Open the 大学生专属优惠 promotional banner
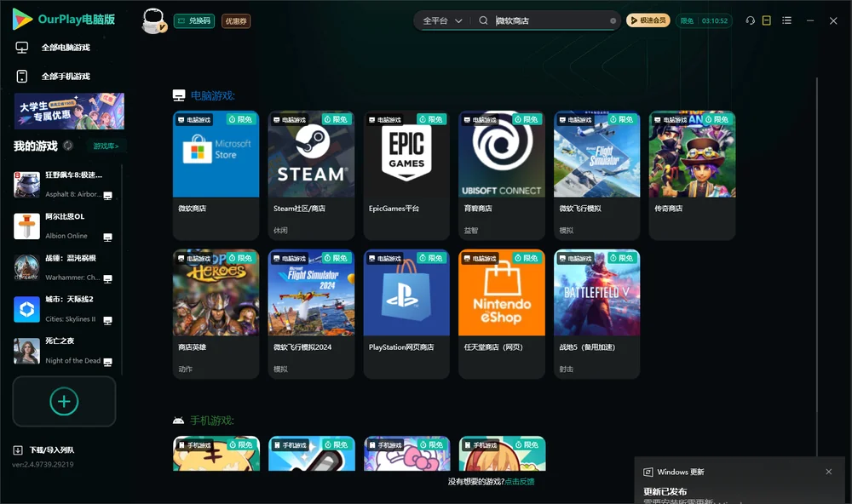The height and width of the screenshot is (504, 852). [x=69, y=111]
